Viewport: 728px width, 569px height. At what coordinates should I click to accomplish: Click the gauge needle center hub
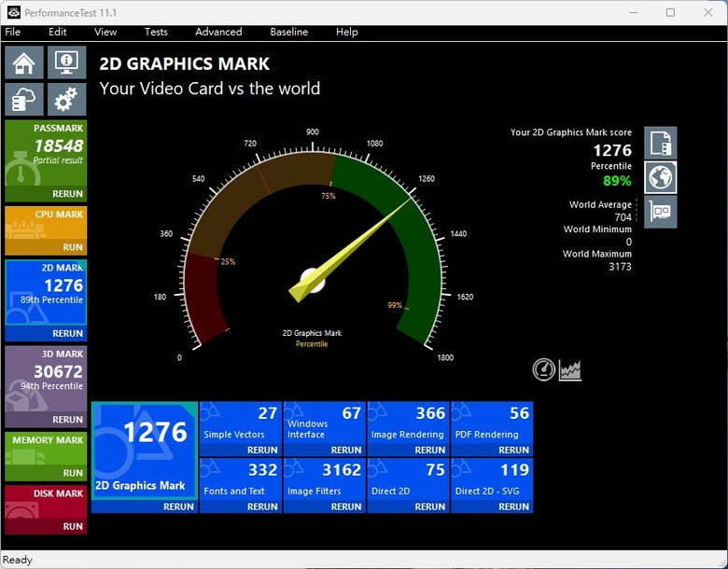click(313, 282)
